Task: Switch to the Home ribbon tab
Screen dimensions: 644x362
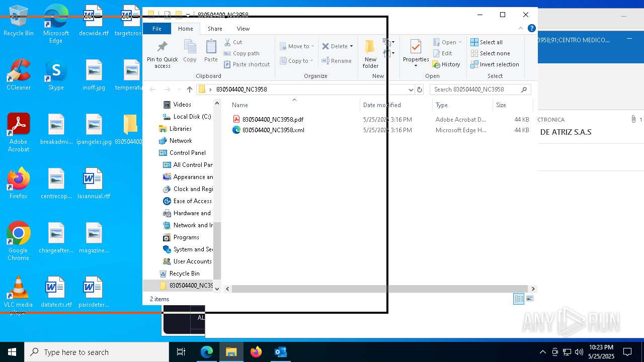Action: pyautogui.click(x=186, y=29)
